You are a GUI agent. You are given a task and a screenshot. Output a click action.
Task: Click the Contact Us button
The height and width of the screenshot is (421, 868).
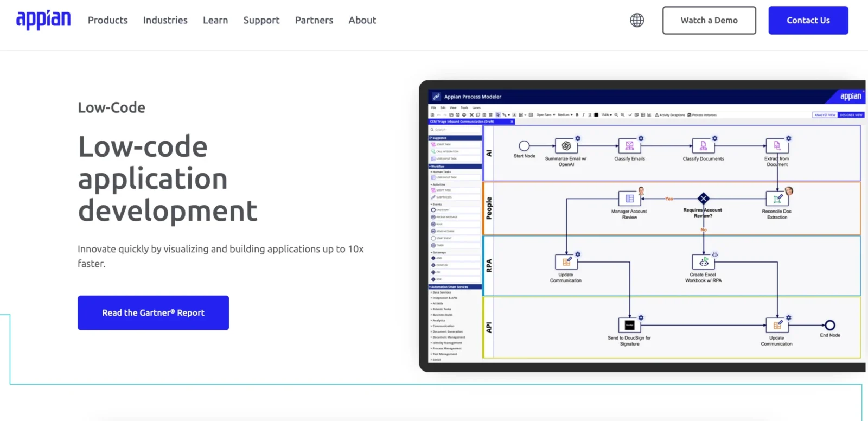[x=808, y=20]
